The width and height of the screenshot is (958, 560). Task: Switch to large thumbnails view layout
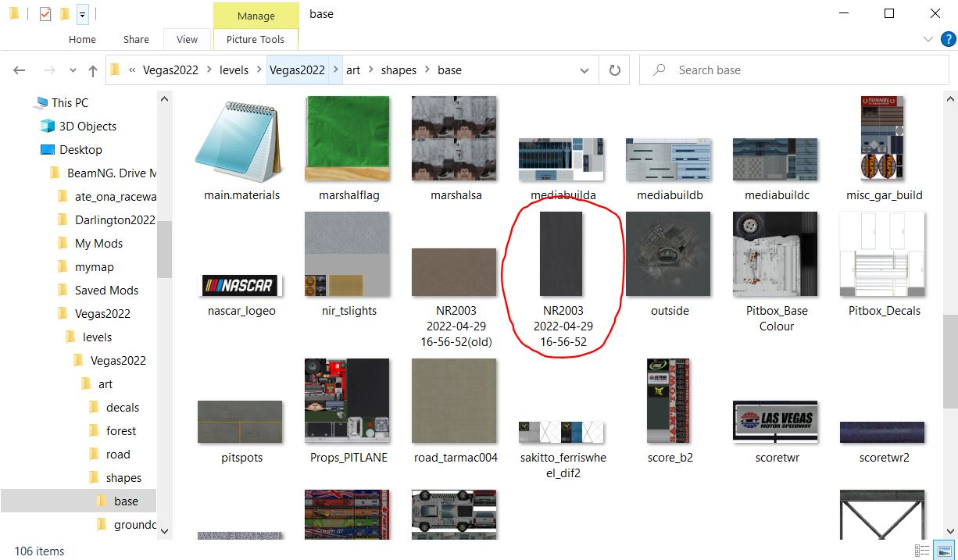click(945, 551)
